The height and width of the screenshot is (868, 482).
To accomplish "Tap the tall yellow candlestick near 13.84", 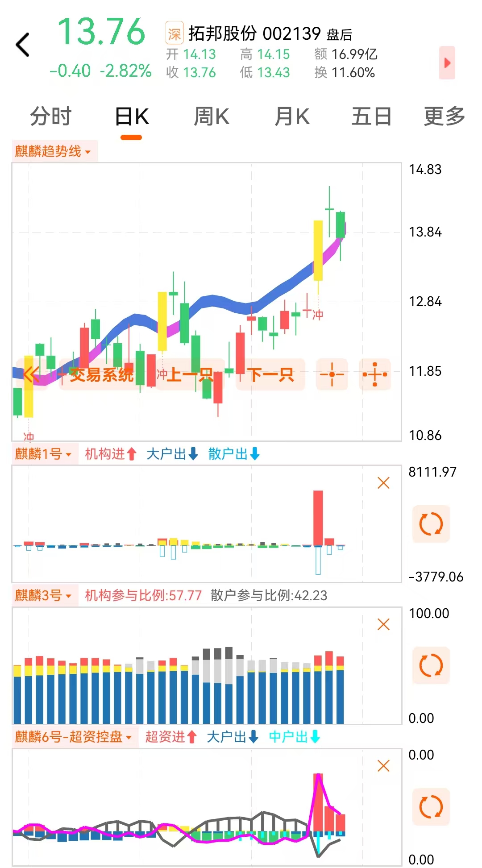I will tap(318, 250).
